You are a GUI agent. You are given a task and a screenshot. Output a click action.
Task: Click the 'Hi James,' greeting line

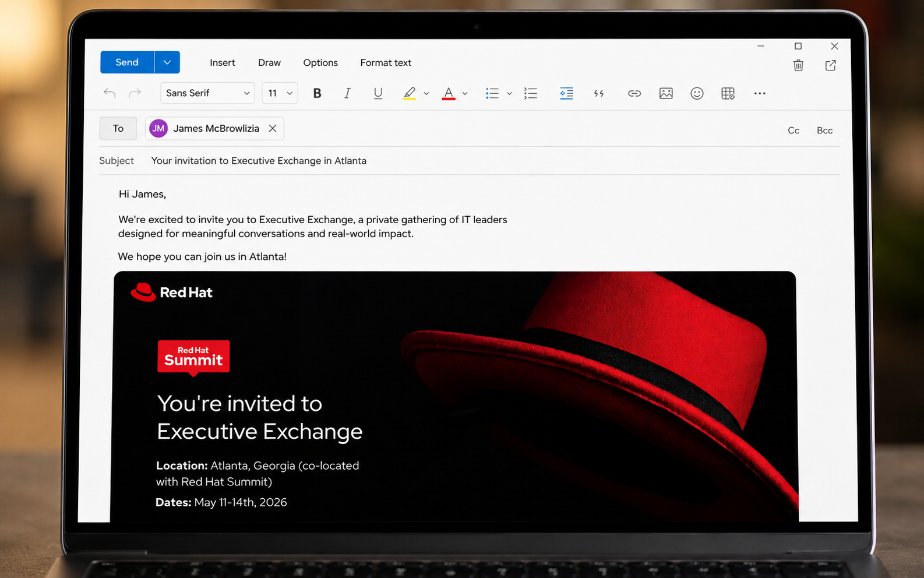click(x=143, y=194)
